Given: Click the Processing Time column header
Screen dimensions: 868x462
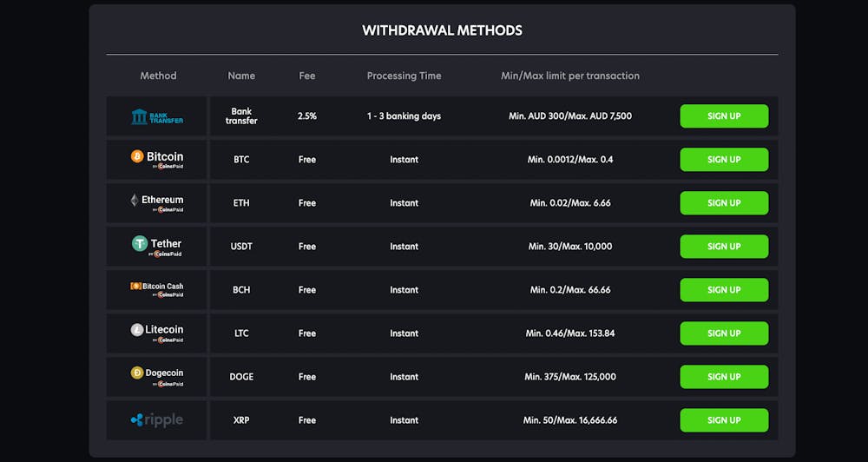Looking at the screenshot, I should tap(404, 76).
